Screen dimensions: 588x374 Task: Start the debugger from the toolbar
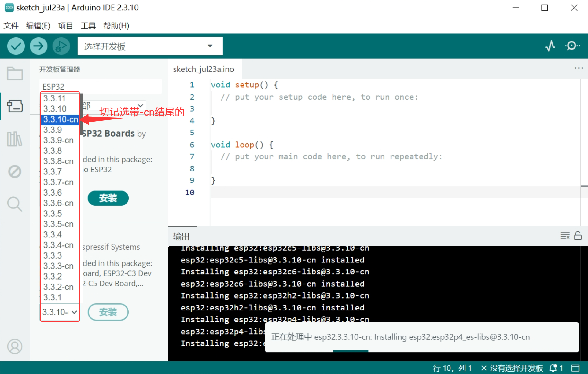point(61,46)
